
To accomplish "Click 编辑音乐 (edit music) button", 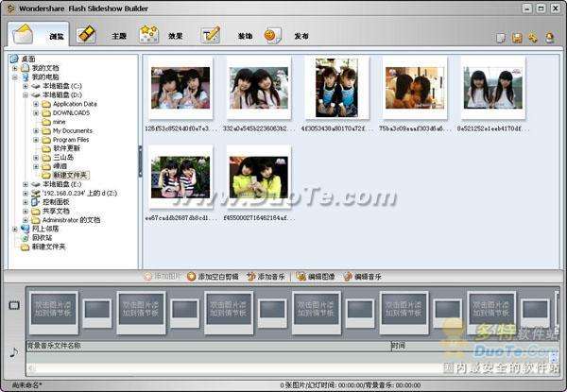I will (x=362, y=277).
